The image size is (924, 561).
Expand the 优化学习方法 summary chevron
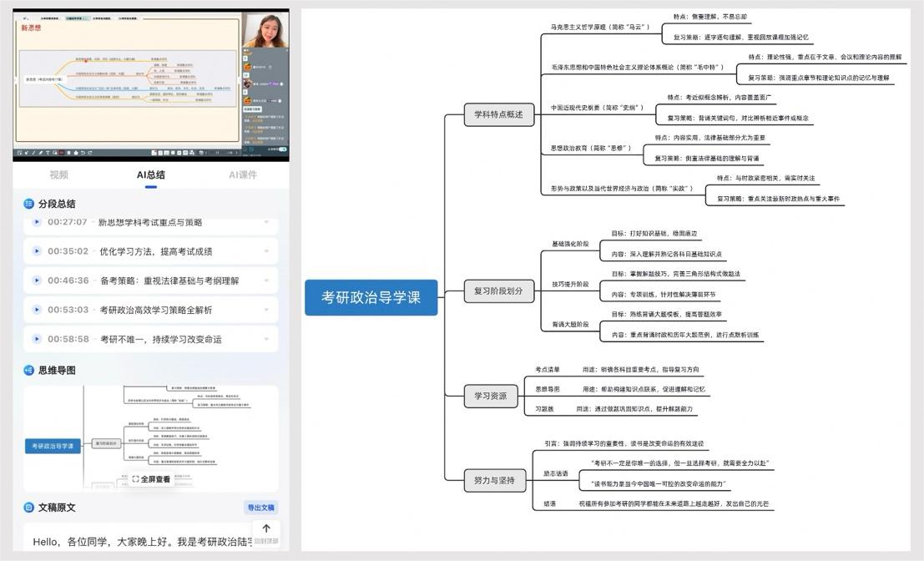(266, 251)
